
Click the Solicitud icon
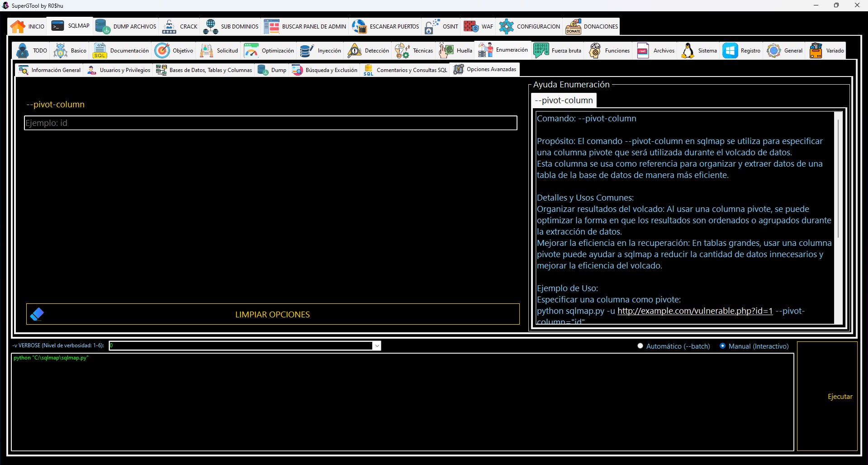pyautogui.click(x=206, y=51)
